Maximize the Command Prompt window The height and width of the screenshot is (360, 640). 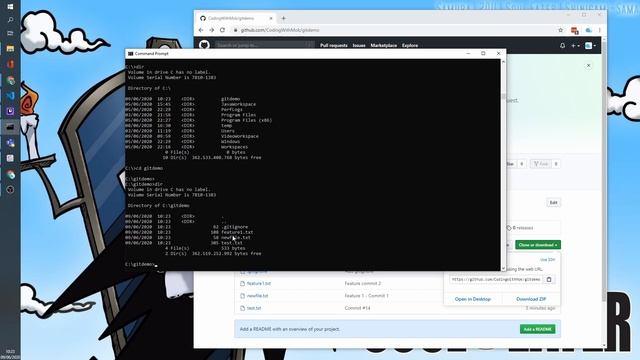pos(483,53)
